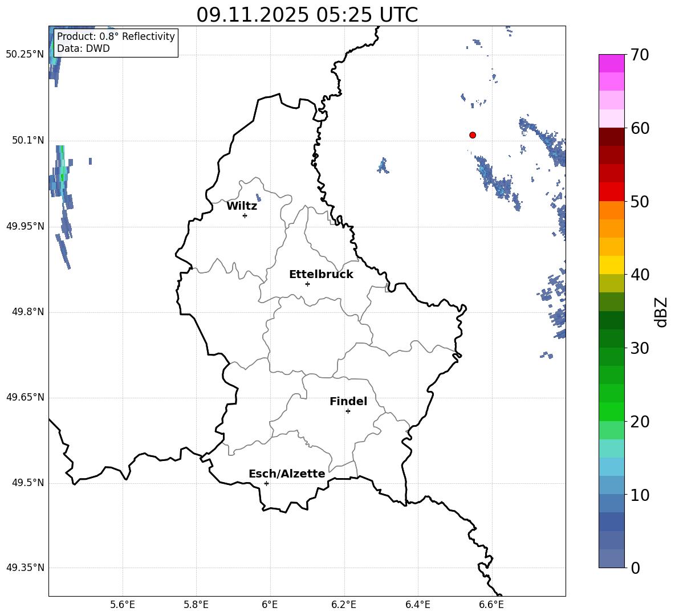Click the 10 value on colorbar
Screen dimensions: 675x616
640,495
